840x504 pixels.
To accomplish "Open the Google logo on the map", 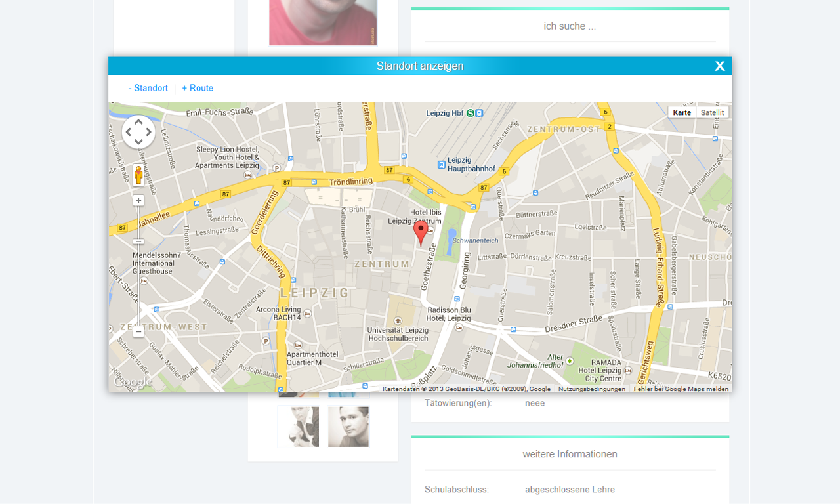I will coord(132,382).
